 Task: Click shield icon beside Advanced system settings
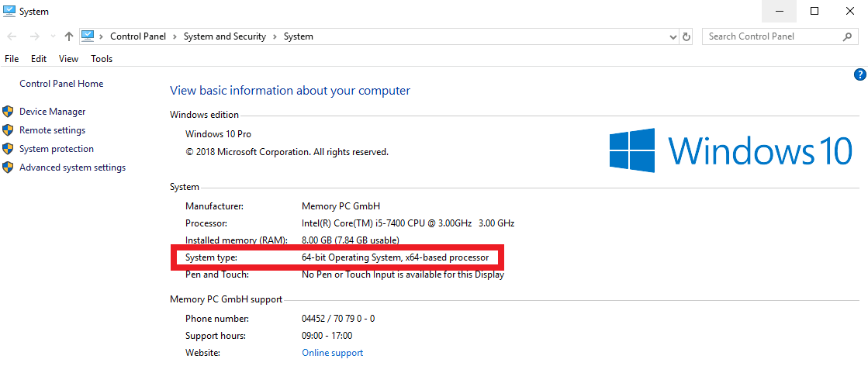[8, 168]
